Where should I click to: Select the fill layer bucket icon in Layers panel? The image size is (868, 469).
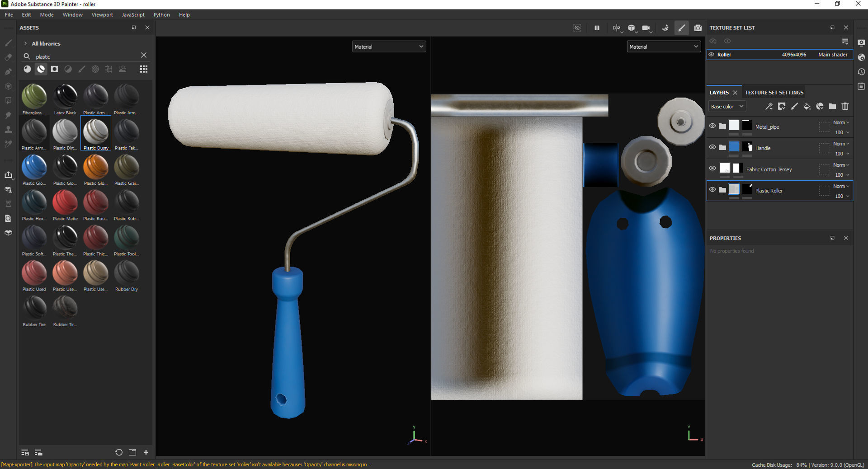coord(807,107)
